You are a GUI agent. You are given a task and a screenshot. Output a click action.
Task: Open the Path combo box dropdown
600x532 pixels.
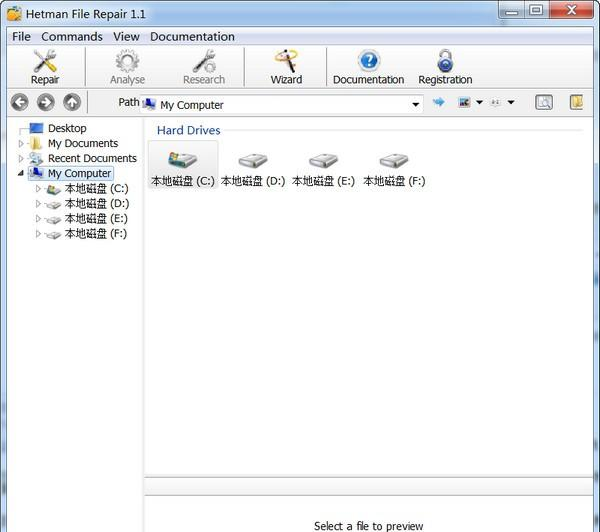(416, 104)
